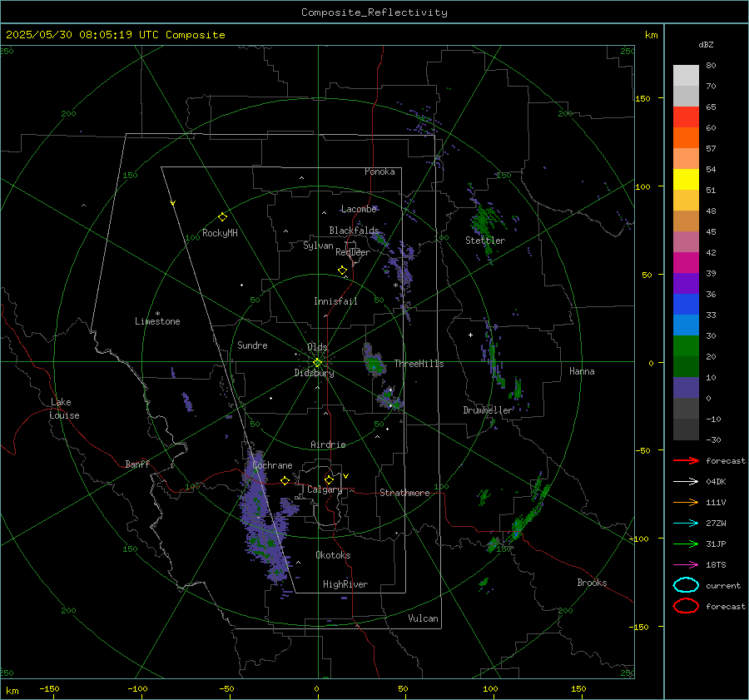Screen dimensions: 749x700
Task: Select the Drumheller label
Action: point(487,410)
